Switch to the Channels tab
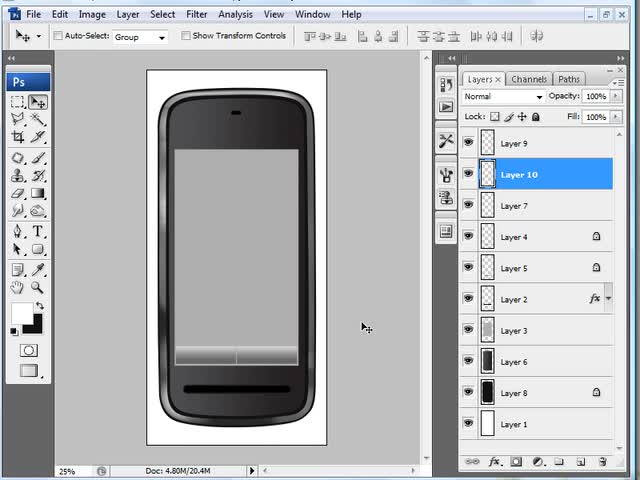The image size is (640, 480). pyautogui.click(x=529, y=79)
